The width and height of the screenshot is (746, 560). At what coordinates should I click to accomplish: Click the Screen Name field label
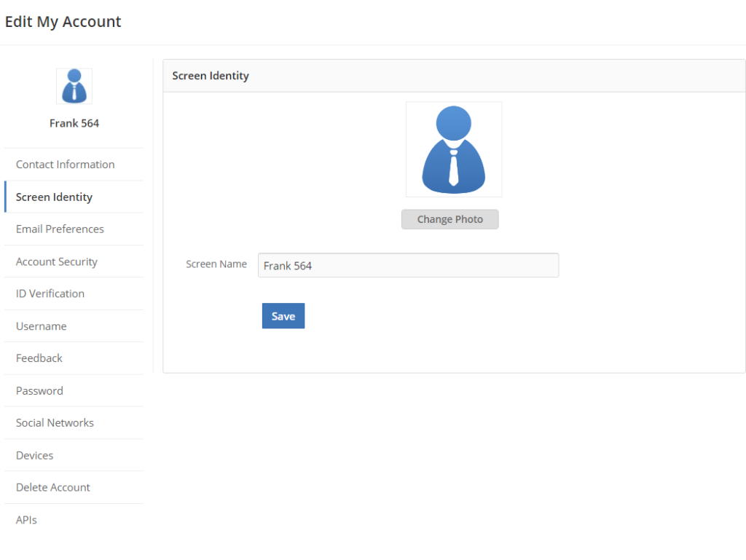pos(216,264)
